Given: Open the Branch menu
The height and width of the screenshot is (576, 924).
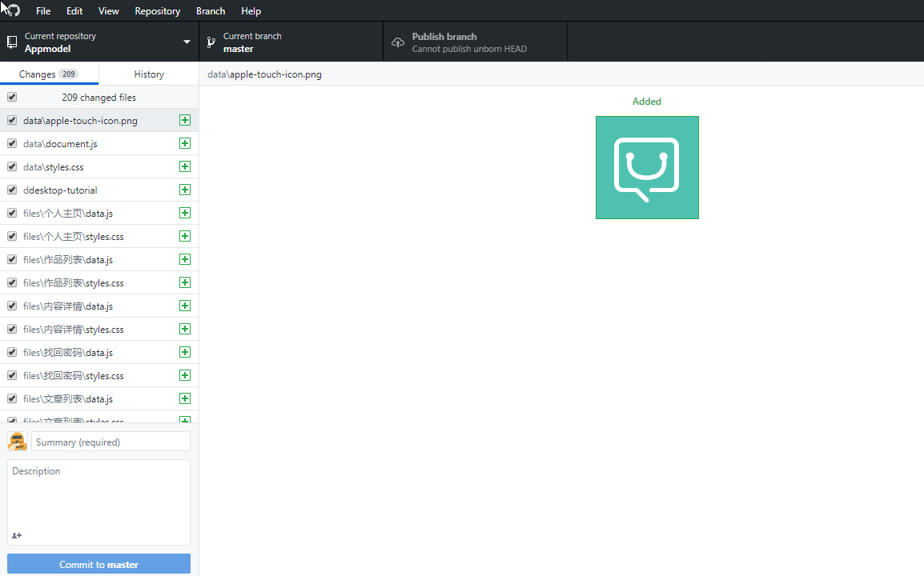Looking at the screenshot, I should (211, 10).
